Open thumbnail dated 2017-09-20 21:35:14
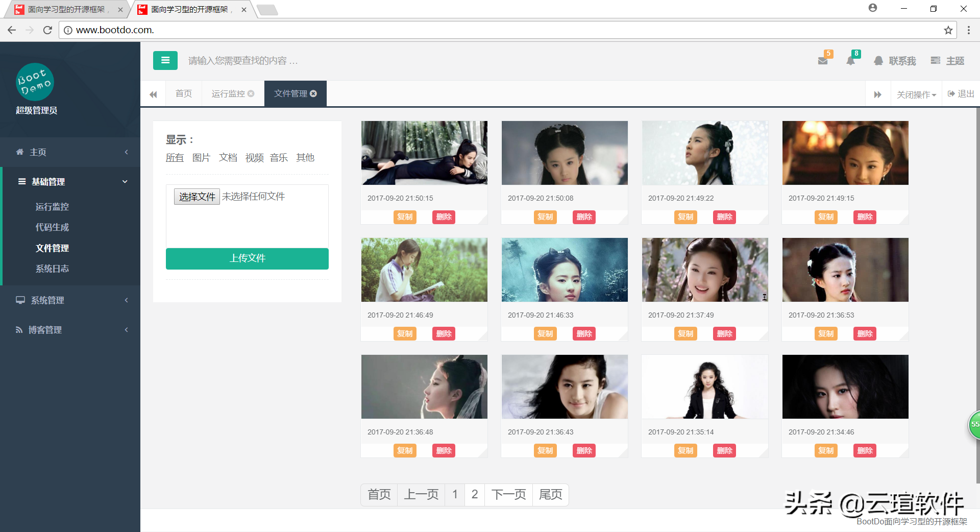980x532 pixels. pos(705,386)
